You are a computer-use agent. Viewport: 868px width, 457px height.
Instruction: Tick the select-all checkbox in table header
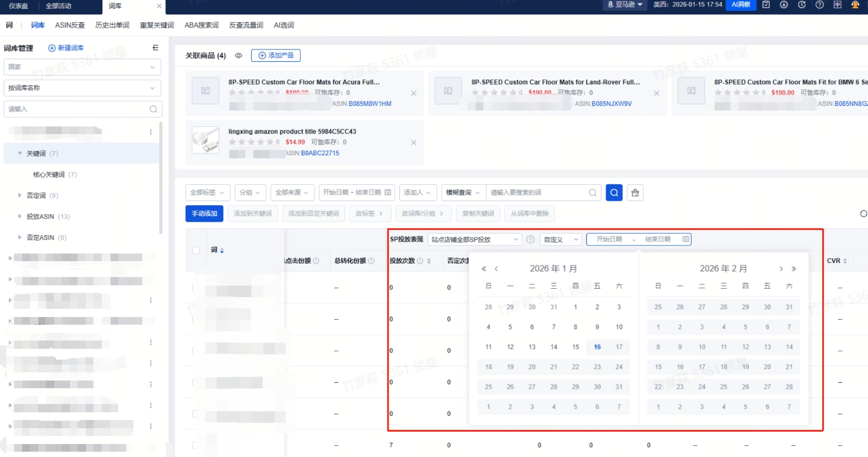click(196, 250)
